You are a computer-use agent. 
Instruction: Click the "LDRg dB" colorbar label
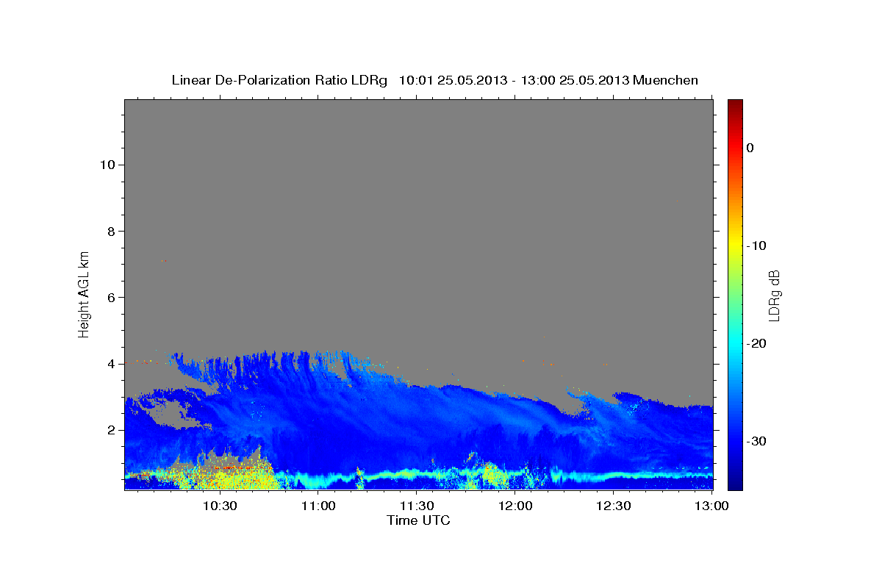[774, 295]
